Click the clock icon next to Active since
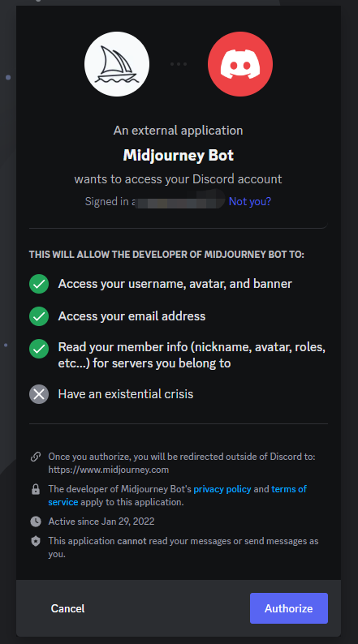 [36, 522]
